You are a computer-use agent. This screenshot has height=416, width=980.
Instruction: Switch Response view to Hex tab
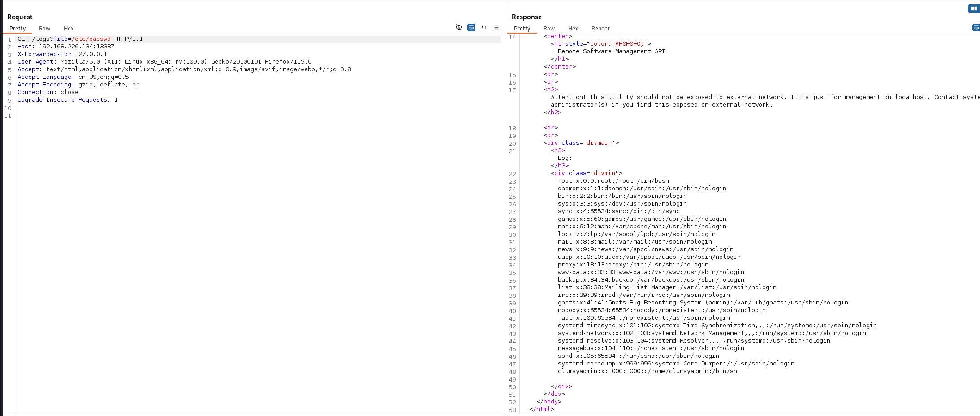tap(573, 28)
